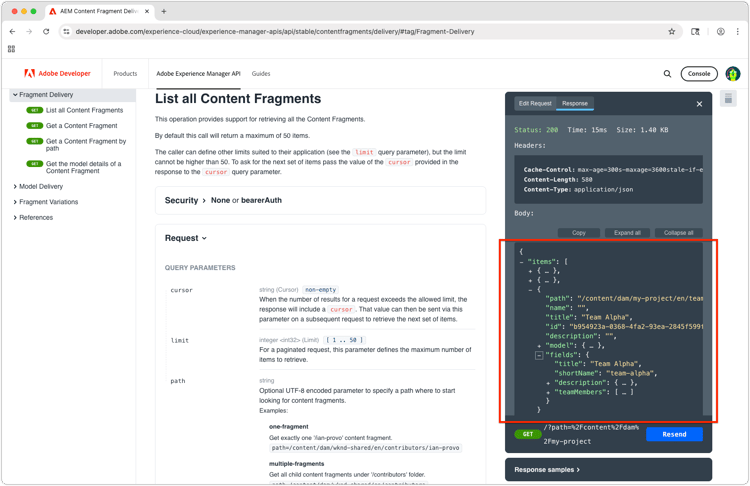Click the List all Content Fragments heading
This screenshot has height=486, width=750.
click(238, 99)
